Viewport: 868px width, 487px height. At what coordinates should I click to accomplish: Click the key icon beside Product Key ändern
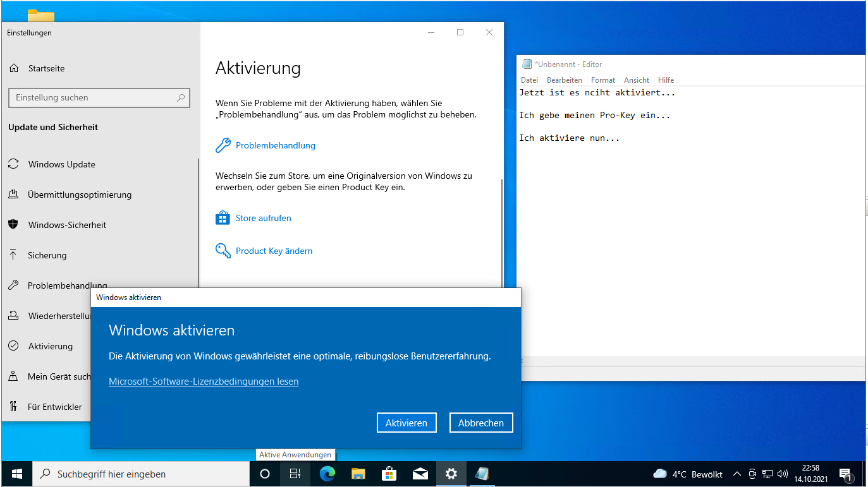coord(223,251)
